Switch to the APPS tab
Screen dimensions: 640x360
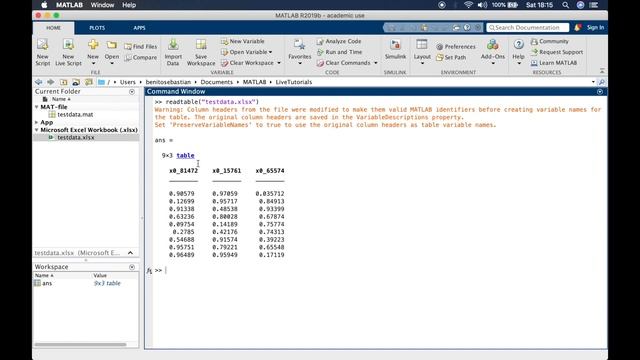click(139, 28)
